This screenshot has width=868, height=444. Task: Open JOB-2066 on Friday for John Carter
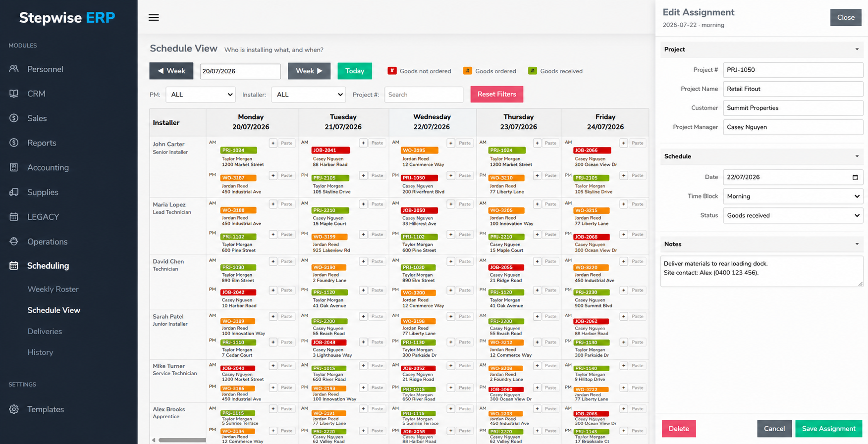click(592, 150)
